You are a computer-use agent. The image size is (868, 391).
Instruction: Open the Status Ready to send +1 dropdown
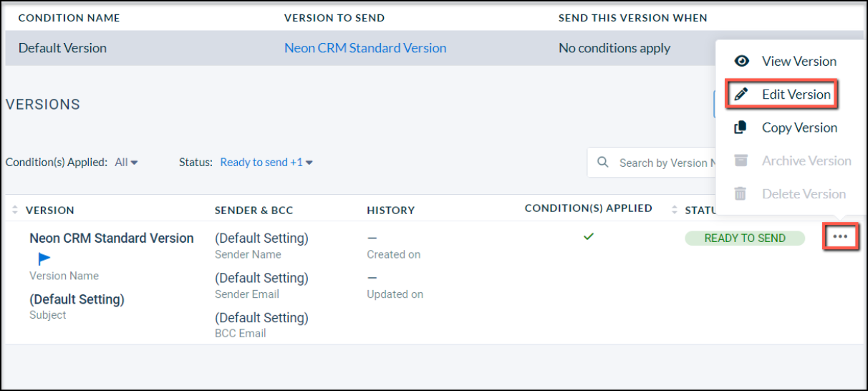pyautogui.click(x=266, y=163)
